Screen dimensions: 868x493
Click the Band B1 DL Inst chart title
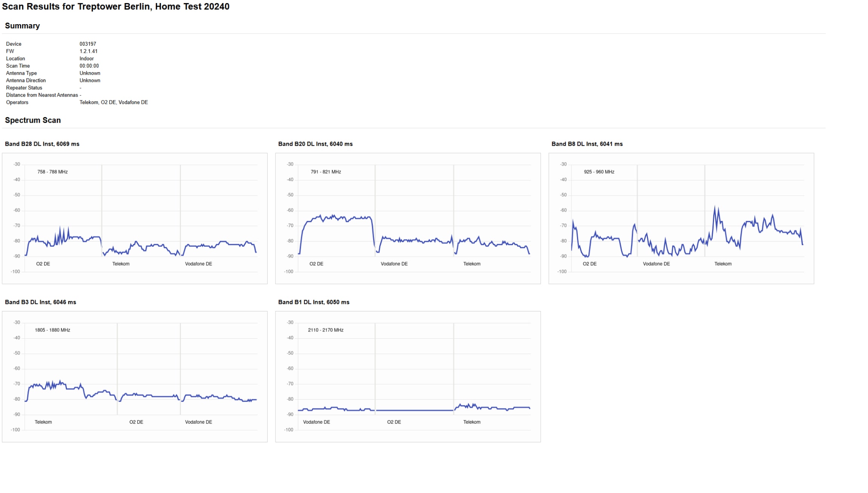pyautogui.click(x=314, y=302)
